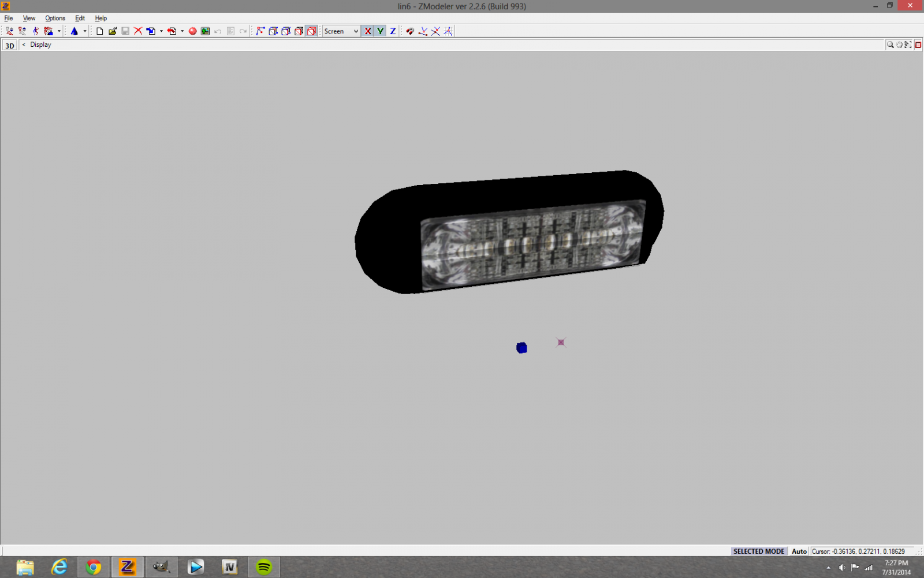The width and height of the screenshot is (924, 578).
Task: Select the zoom magnifier viewport tool
Action: tap(890, 45)
